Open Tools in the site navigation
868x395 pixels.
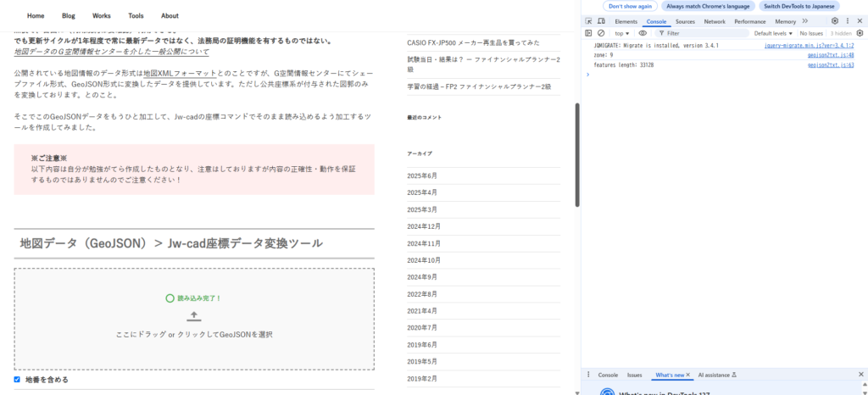[136, 15]
